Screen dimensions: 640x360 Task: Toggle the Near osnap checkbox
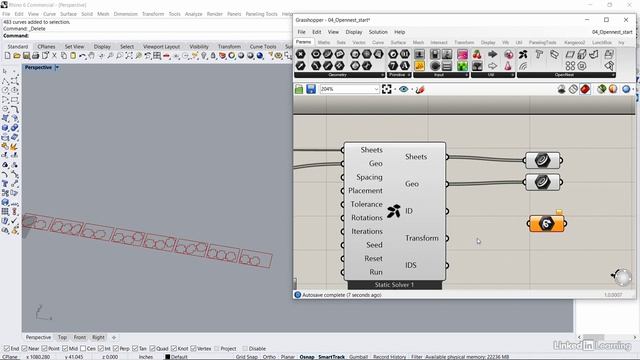pos(24,349)
